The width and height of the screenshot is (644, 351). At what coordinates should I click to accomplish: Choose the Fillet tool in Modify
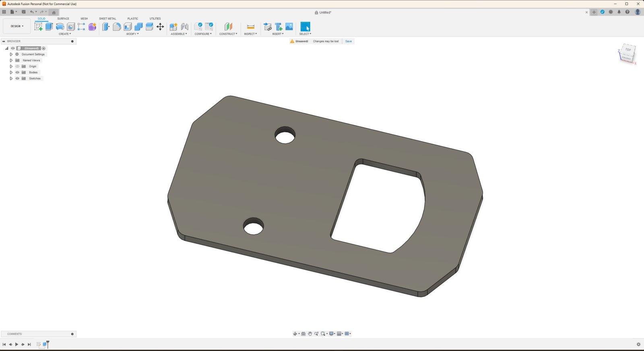tap(117, 27)
